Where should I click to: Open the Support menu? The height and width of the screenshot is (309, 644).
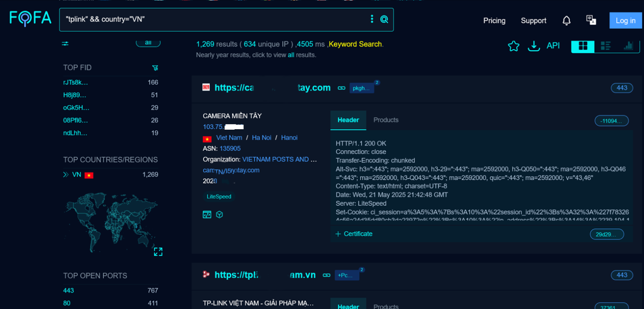(x=534, y=21)
